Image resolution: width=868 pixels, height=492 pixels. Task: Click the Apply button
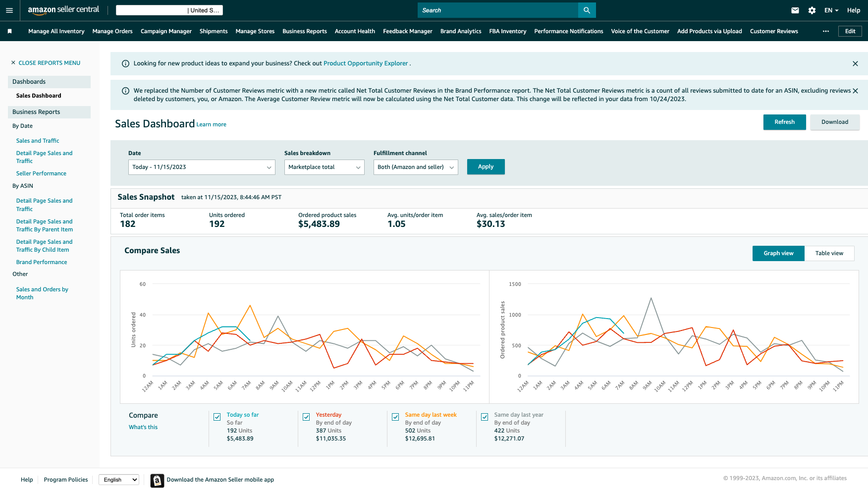point(486,166)
